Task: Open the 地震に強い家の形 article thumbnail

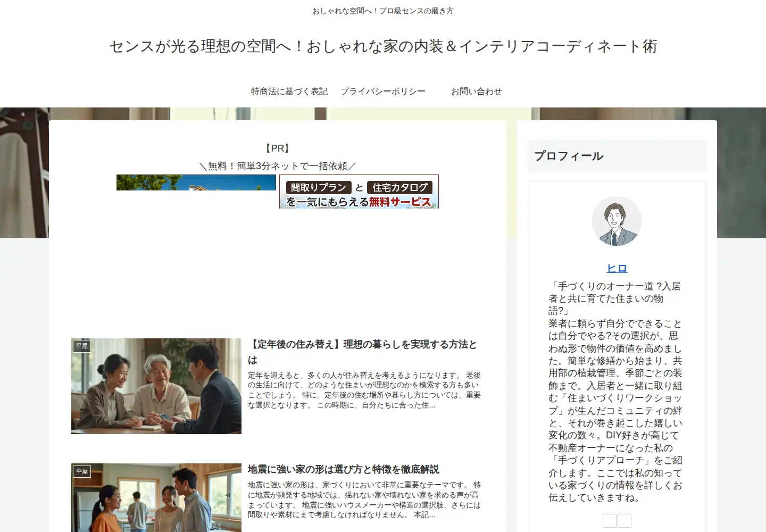Action: 156,498
